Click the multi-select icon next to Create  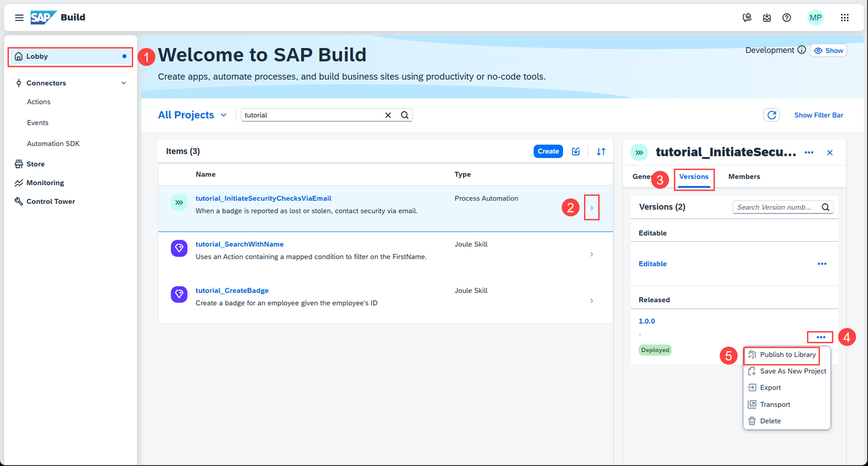576,151
